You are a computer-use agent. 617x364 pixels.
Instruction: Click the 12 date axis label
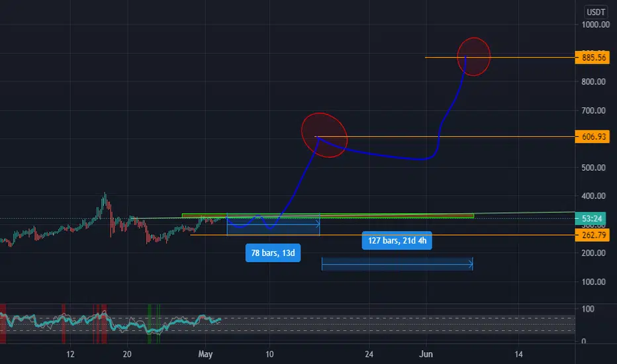(x=70, y=354)
